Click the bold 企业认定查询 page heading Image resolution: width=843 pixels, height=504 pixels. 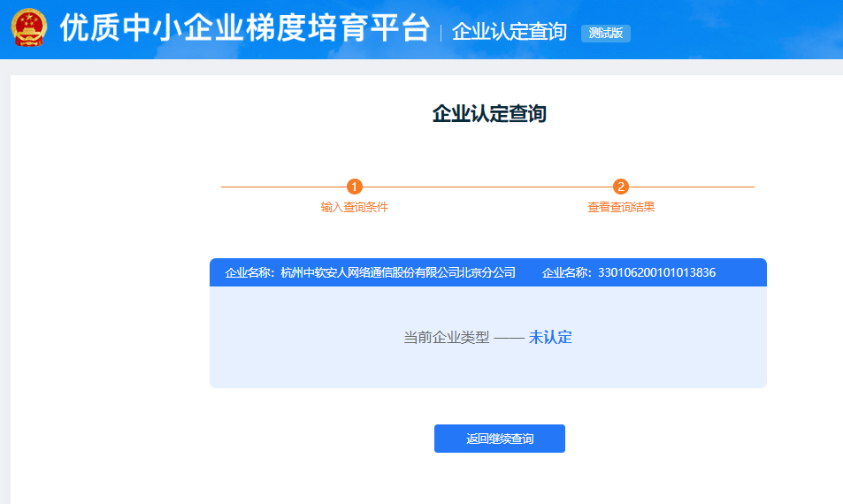[489, 114]
